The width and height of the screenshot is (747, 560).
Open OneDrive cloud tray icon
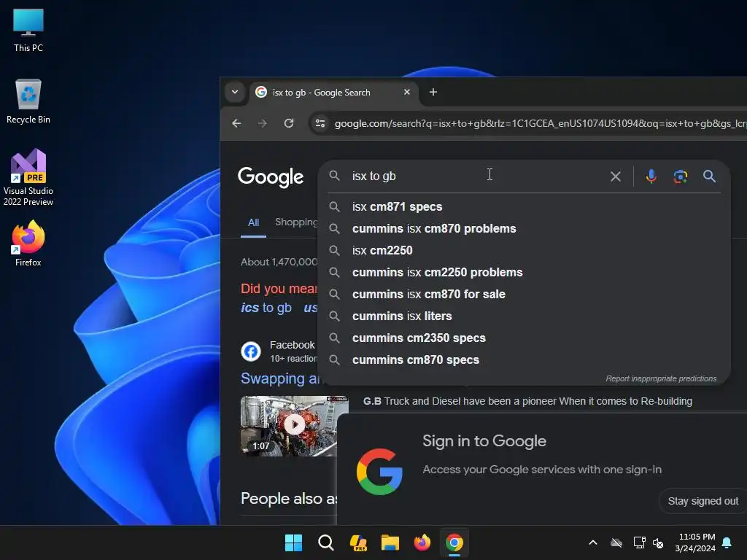pos(616,542)
